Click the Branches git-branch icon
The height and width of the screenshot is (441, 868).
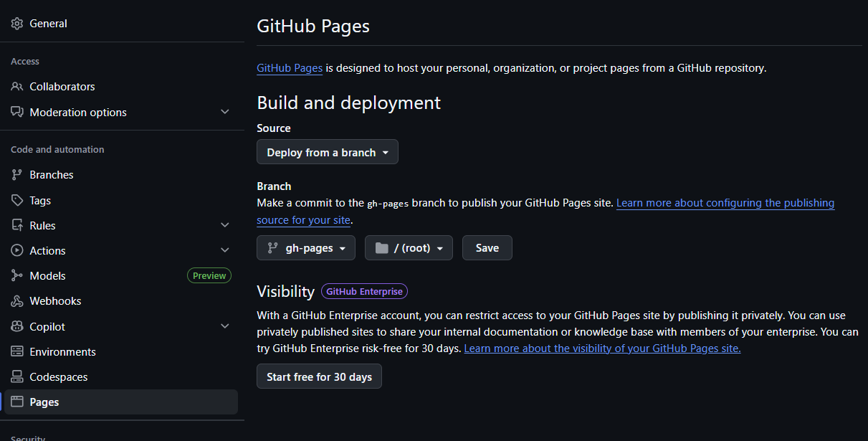(x=17, y=175)
